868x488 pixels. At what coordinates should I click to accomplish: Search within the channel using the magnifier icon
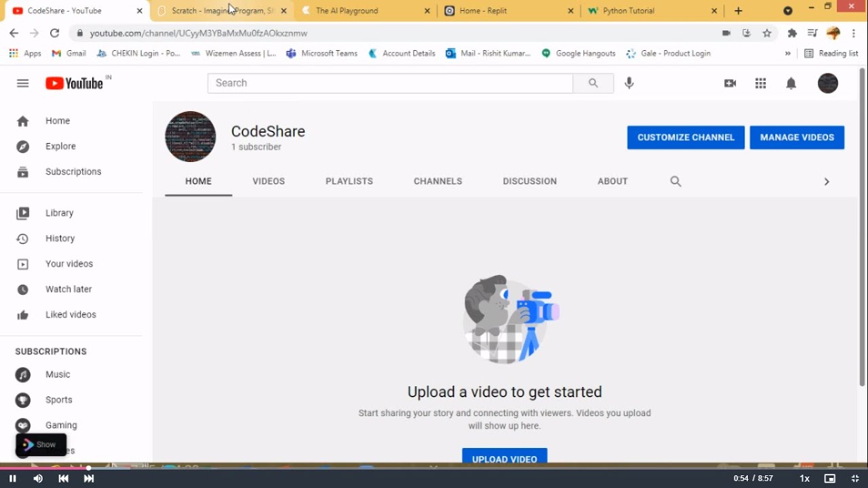pyautogui.click(x=675, y=181)
